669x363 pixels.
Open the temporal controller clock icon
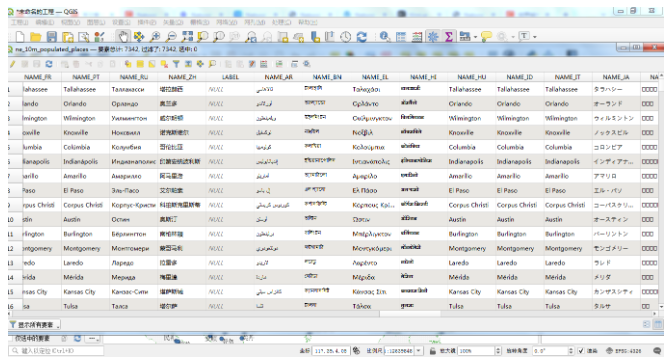tap(346, 37)
